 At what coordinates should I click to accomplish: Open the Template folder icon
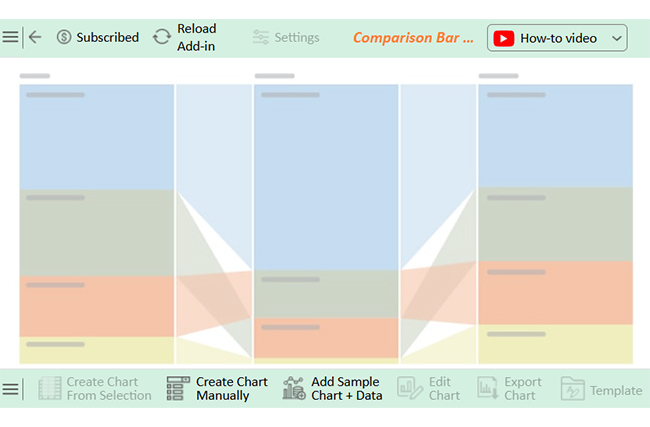coord(572,388)
